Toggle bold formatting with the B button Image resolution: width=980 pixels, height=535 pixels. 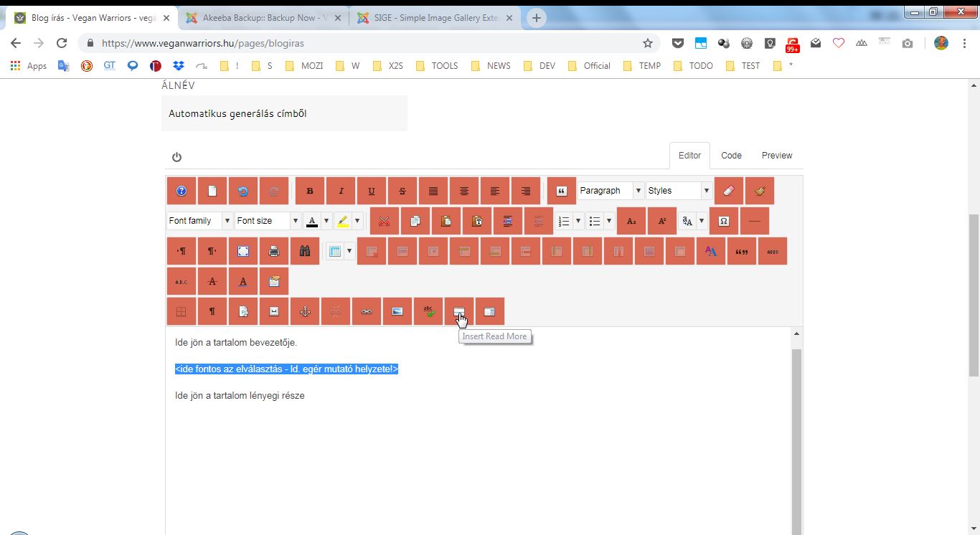tap(310, 191)
